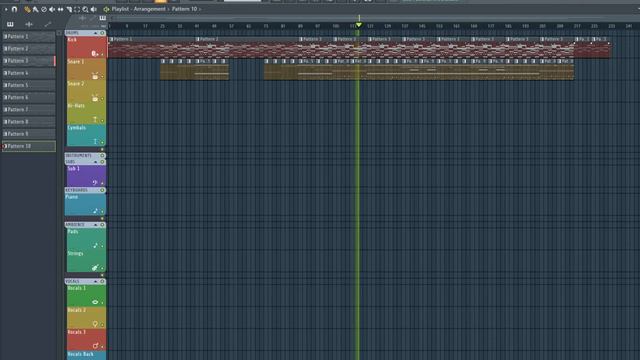Image resolution: width=640 pixels, height=360 pixels.
Task: Mute the Kick track
Action: [x=102, y=54]
